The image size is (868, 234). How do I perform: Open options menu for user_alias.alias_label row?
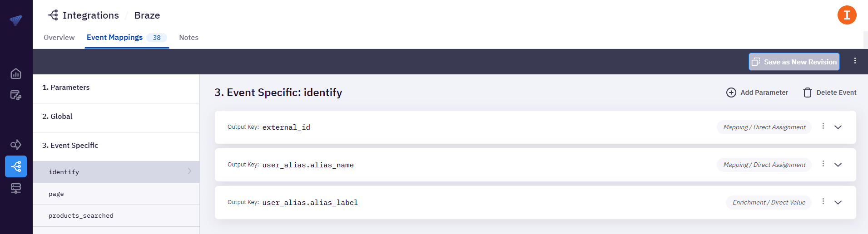click(823, 201)
